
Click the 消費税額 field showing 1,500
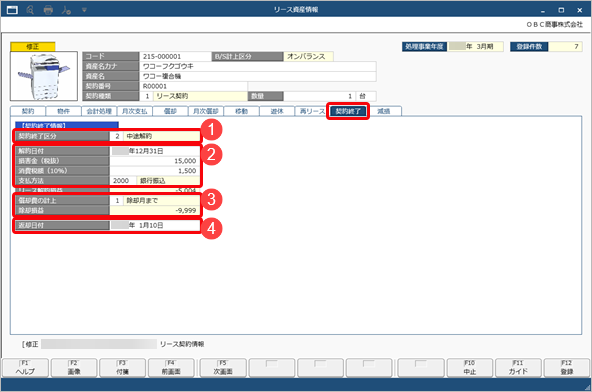pyautogui.click(x=155, y=171)
